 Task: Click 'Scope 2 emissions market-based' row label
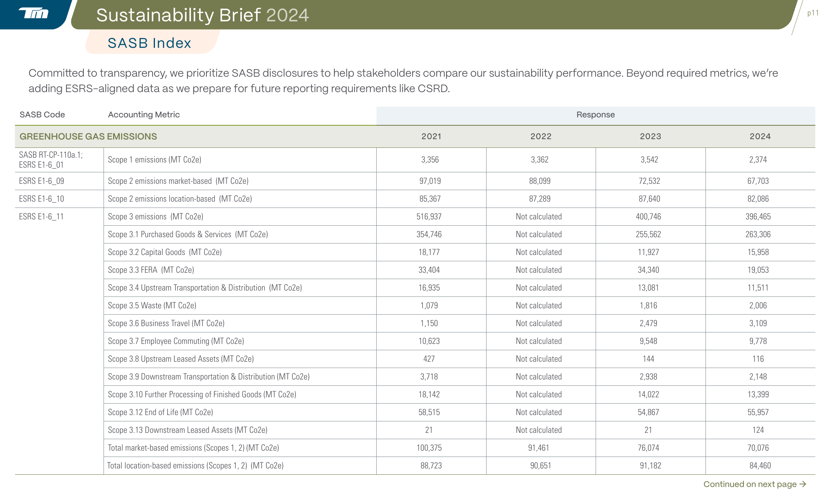pos(178,181)
